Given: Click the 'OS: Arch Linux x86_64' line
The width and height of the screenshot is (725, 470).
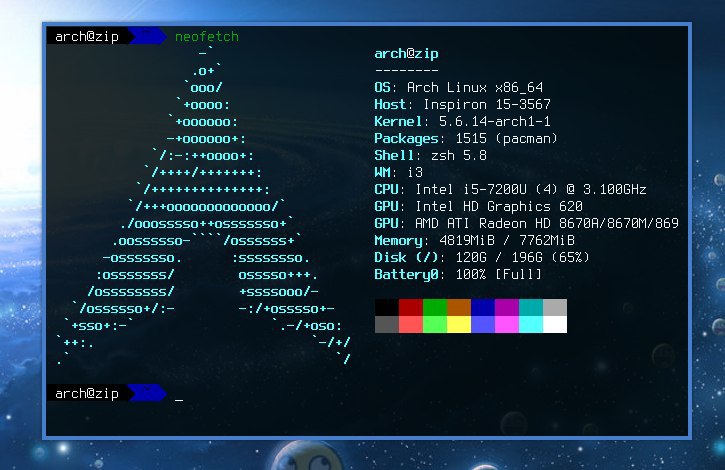Looking at the screenshot, I should click(459, 87).
